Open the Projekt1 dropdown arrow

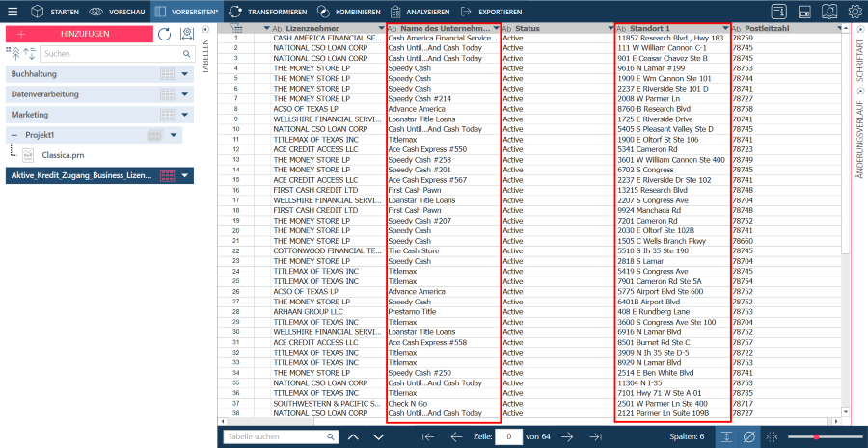pos(174,135)
